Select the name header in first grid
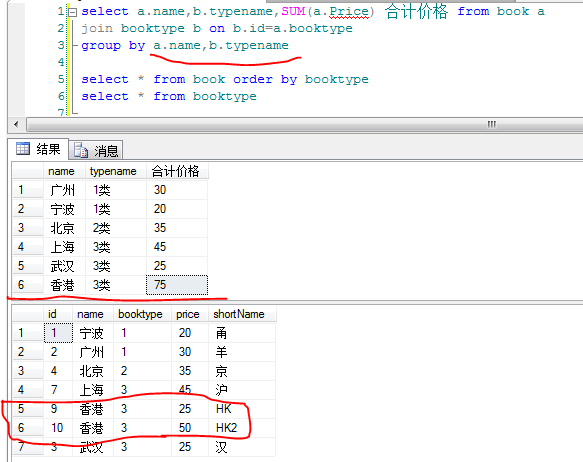This screenshot has height=462, width=583. [x=64, y=171]
